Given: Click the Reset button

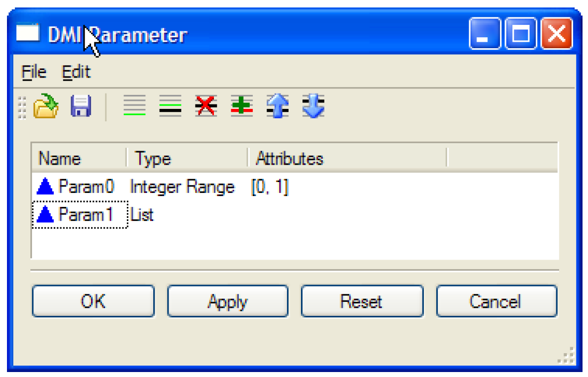Looking at the screenshot, I should (x=362, y=301).
